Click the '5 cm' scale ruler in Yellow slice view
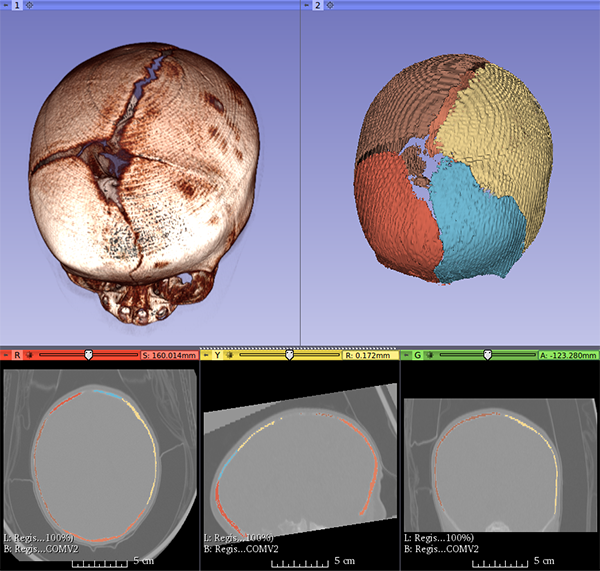Image resolution: width=600 pixels, height=571 pixels. tap(313, 562)
